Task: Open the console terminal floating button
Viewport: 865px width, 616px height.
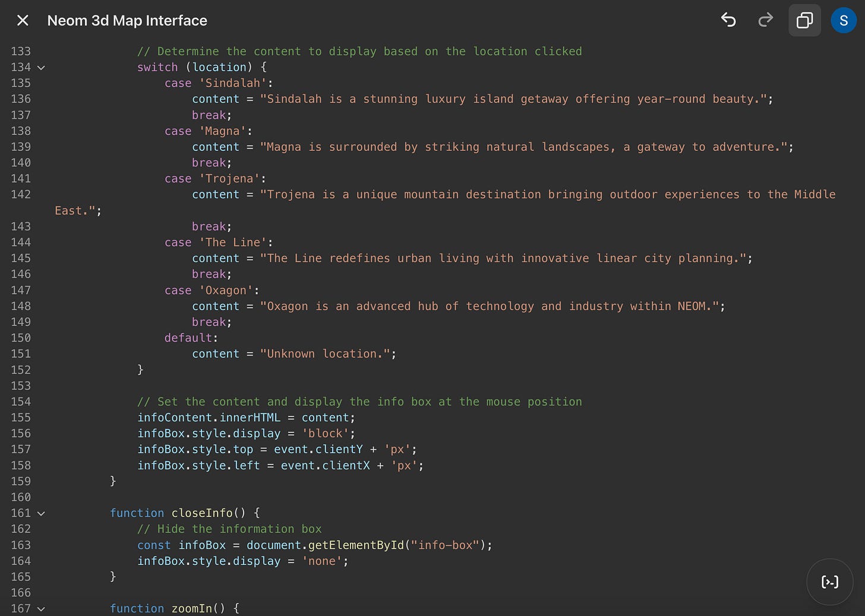Action: [x=830, y=582]
